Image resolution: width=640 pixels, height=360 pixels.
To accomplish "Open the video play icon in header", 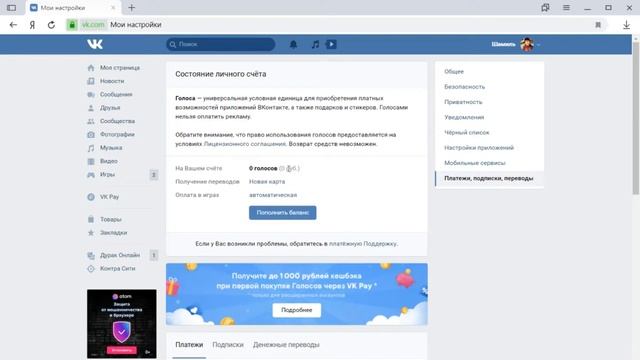I will click(331, 44).
